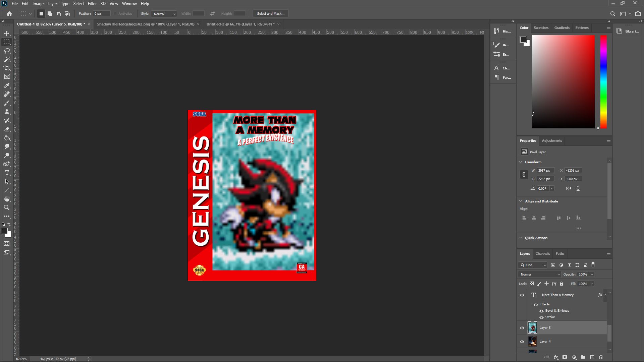Screen dimensions: 644x362
Task: Switch to ShadowTheHedgehogSA2.png document tab
Action: click(146, 24)
